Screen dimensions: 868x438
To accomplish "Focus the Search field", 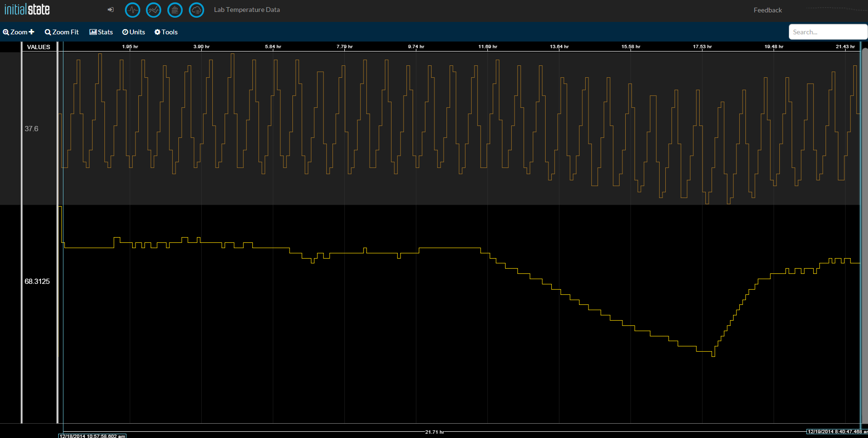I will pyautogui.click(x=828, y=32).
